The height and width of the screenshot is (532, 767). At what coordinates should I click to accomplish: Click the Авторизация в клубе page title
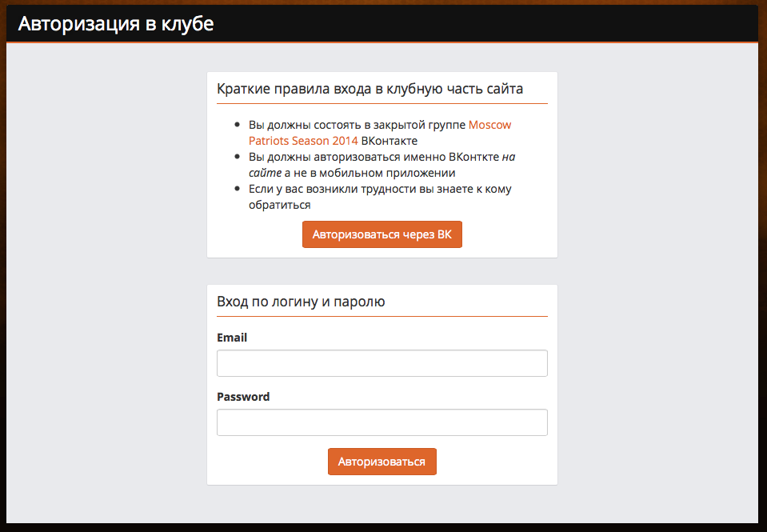click(x=116, y=24)
